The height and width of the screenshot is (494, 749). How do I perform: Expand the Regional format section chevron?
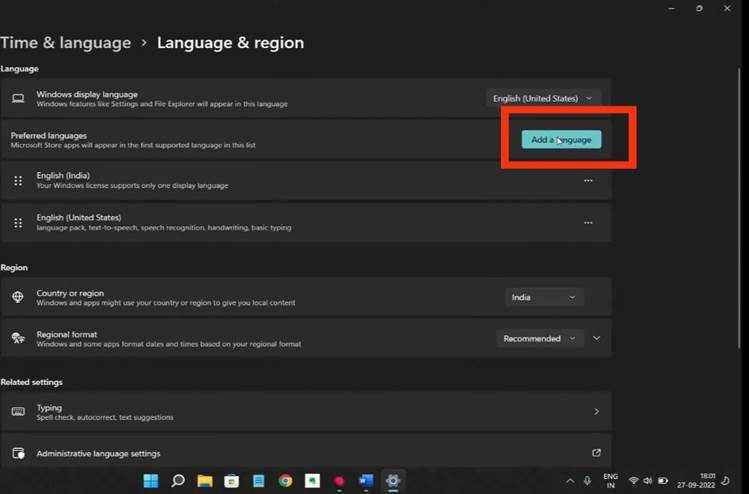click(596, 338)
